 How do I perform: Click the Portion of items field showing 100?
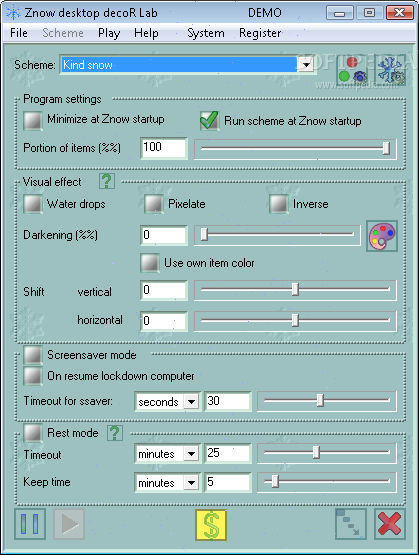163,148
